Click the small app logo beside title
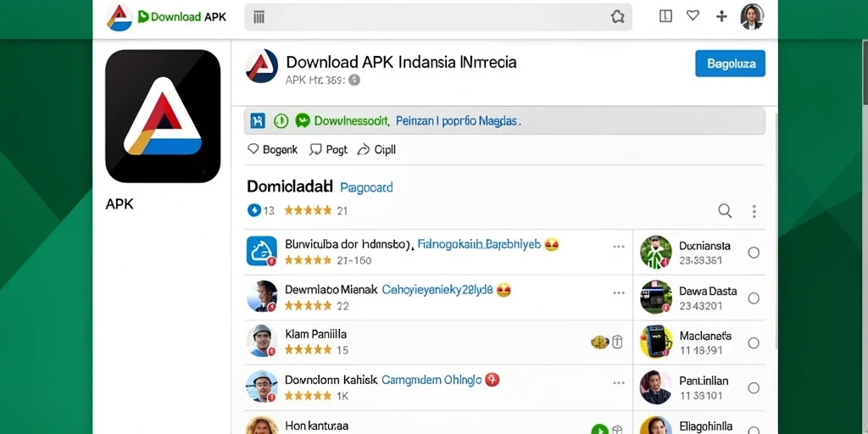Image resolution: width=868 pixels, height=434 pixels. click(261, 66)
